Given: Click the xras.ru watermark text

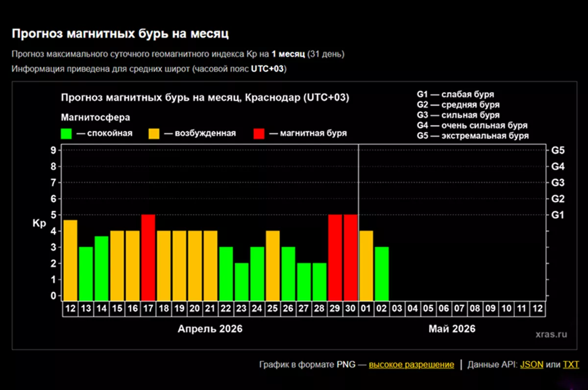Looking at the screenshot, I should 551,334.
